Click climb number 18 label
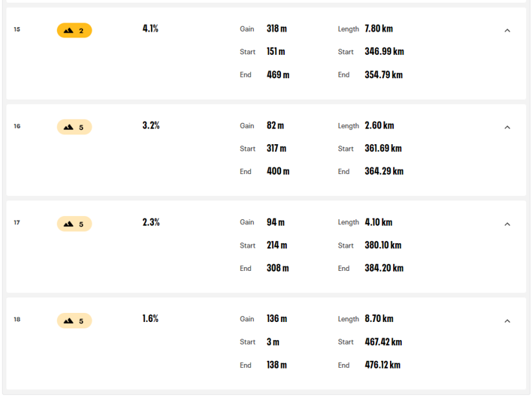532x397 pixels. click(17, 320)
